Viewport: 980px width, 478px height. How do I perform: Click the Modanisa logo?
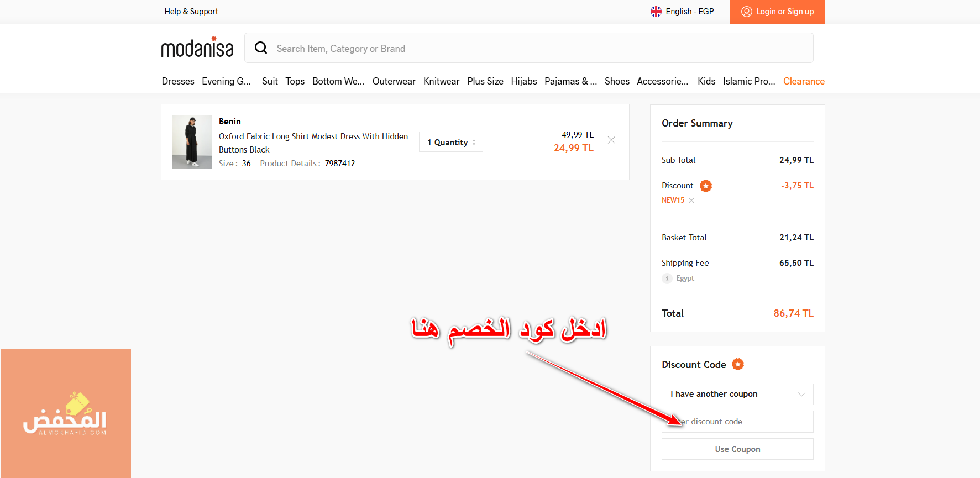point(197,48)
